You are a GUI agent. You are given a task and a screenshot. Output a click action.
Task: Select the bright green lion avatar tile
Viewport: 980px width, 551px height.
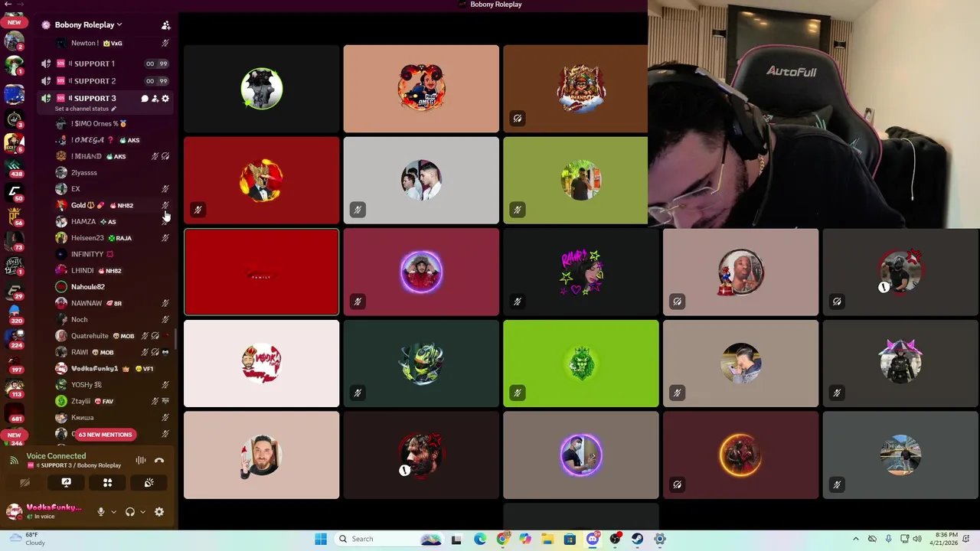(580, 364)
